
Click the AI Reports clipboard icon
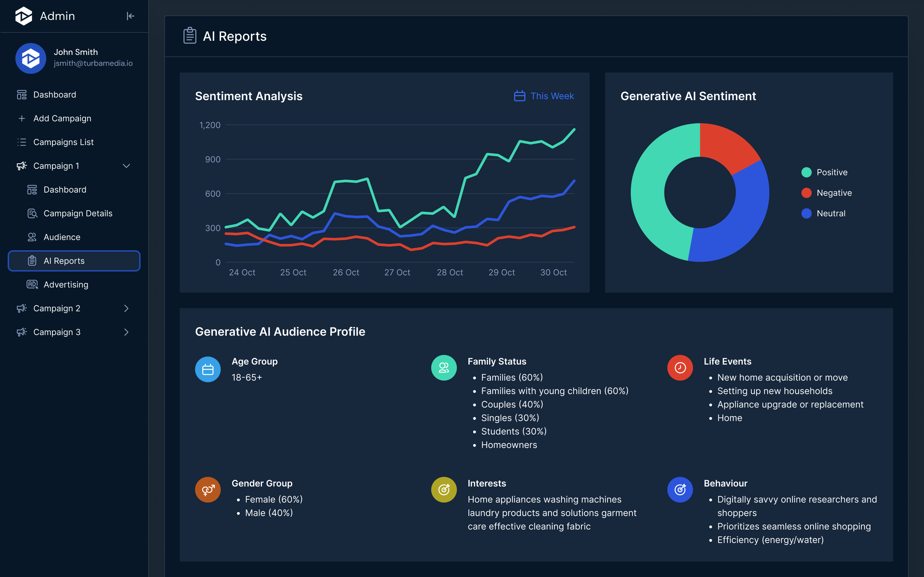pos(32,261)
